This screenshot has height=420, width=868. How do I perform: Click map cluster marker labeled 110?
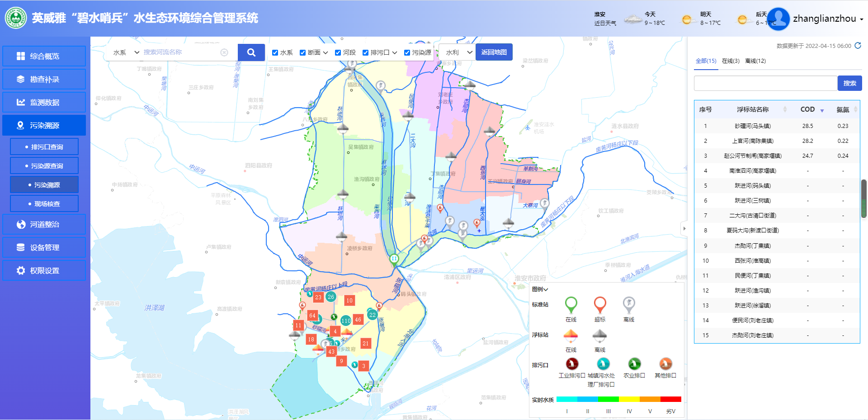346,321
